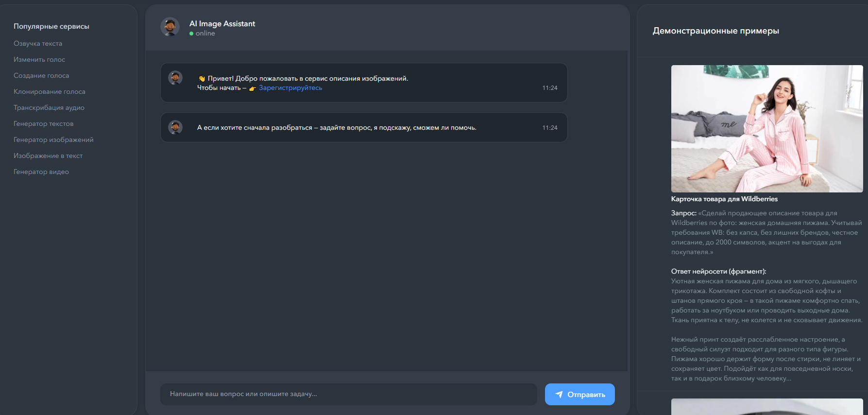This screenshot has width=868, height=415.
Task: Open Озвучка текста service
Action: [38, 43]
